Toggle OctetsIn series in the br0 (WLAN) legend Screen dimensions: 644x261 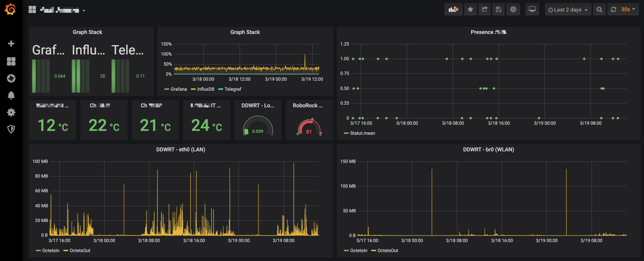pyautogui.click(x=359, y=251)
